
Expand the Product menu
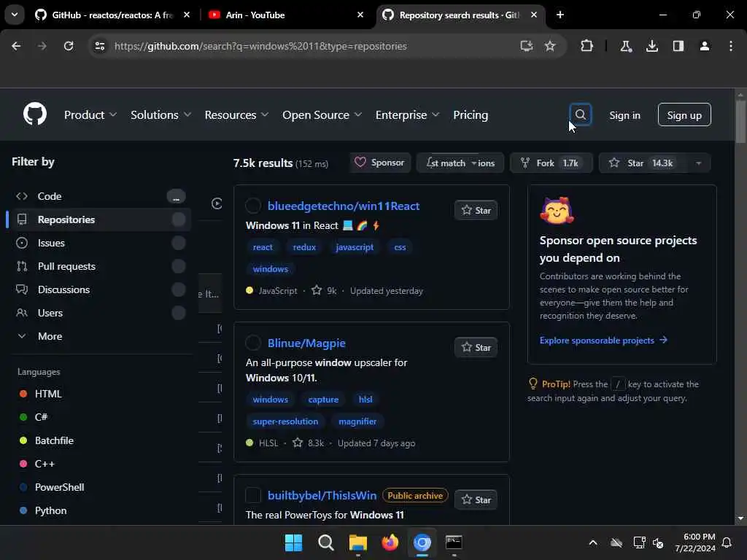tap(90, 114)
